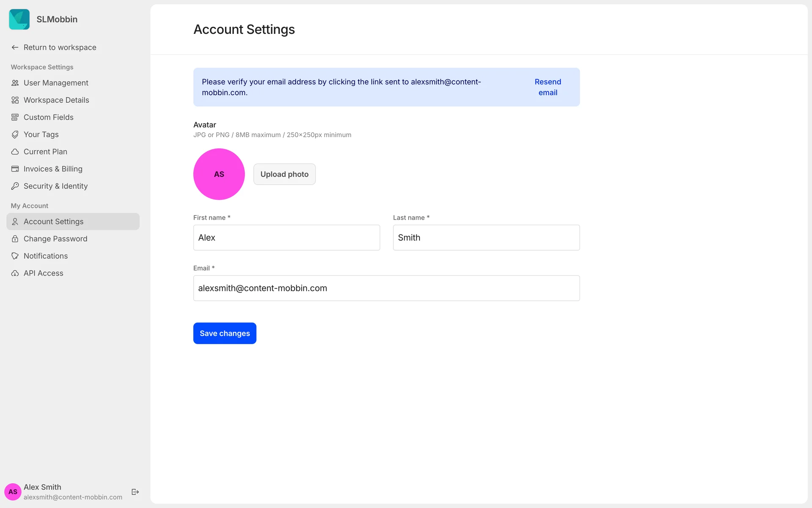
Task: Select Account Settings in the sidebar
Action: 54,222
